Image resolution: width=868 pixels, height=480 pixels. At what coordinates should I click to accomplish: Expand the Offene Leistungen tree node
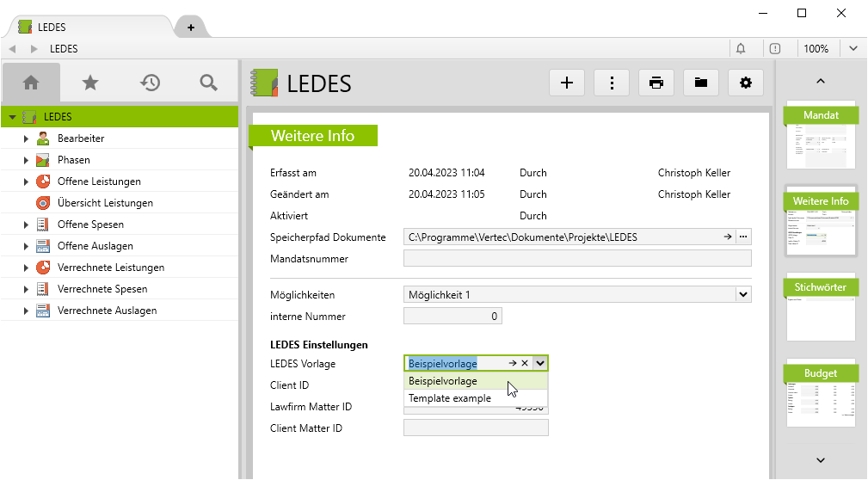(x=26, y=182)
